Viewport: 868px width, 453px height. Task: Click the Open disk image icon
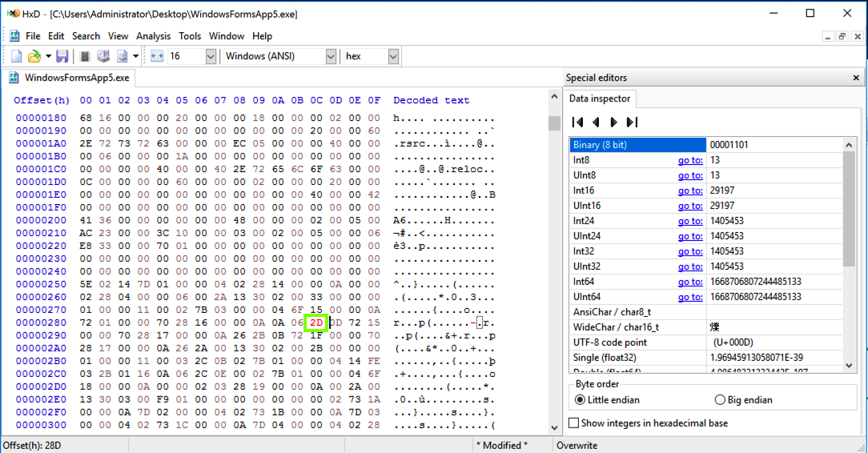pyautogui.click(x=122, y=56)
